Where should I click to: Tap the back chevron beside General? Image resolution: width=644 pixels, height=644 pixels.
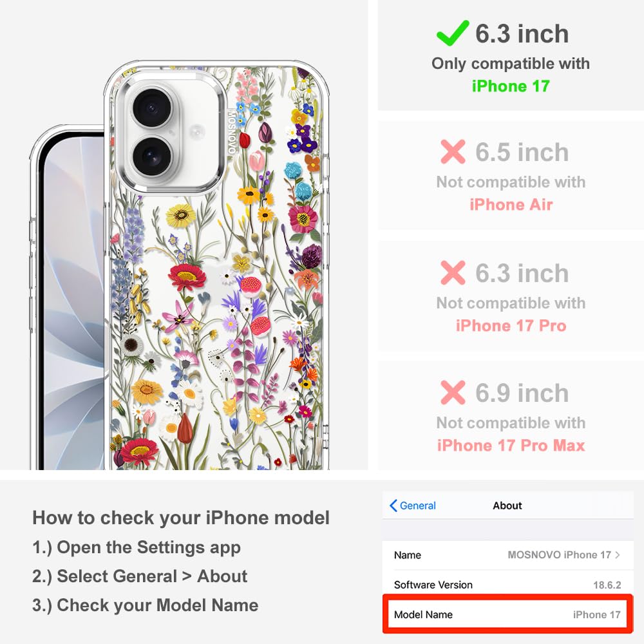point(393,506)
